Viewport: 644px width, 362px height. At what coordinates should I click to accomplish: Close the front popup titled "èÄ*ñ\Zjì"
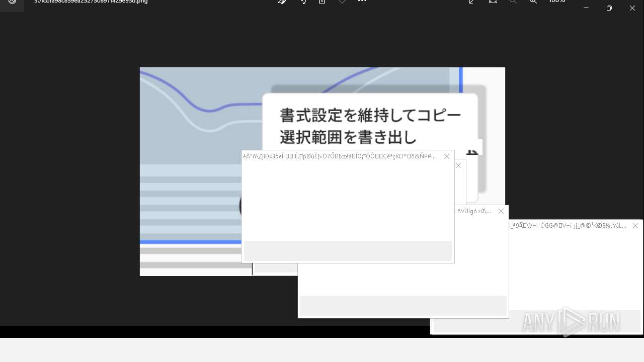pos(446,156)
